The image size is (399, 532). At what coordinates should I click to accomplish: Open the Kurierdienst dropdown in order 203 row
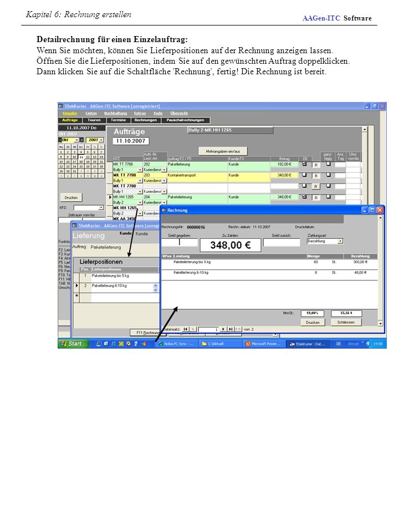tap(164, 181)
